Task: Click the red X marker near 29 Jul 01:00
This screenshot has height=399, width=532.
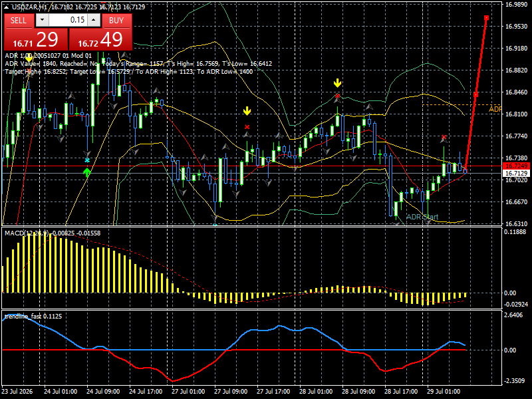Action: point(444,138)
